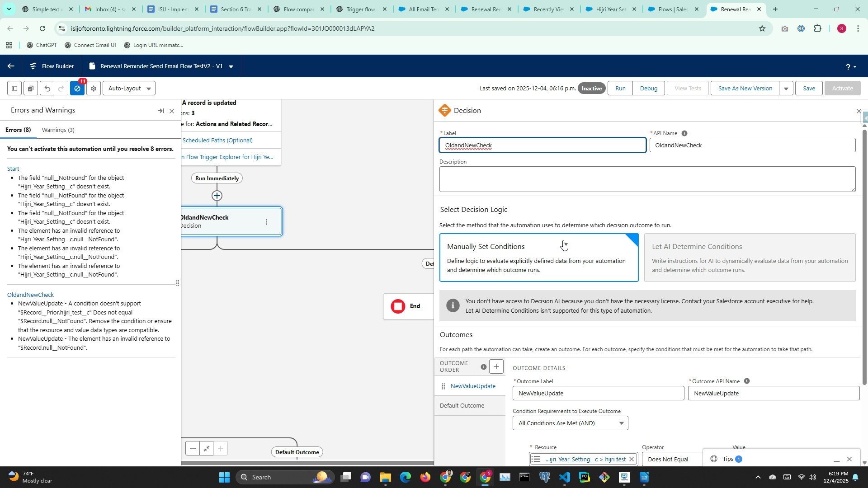Click add new outcome plus button
Image resolution: width=868 pixels, height=488 pixels.
[496, 366]
